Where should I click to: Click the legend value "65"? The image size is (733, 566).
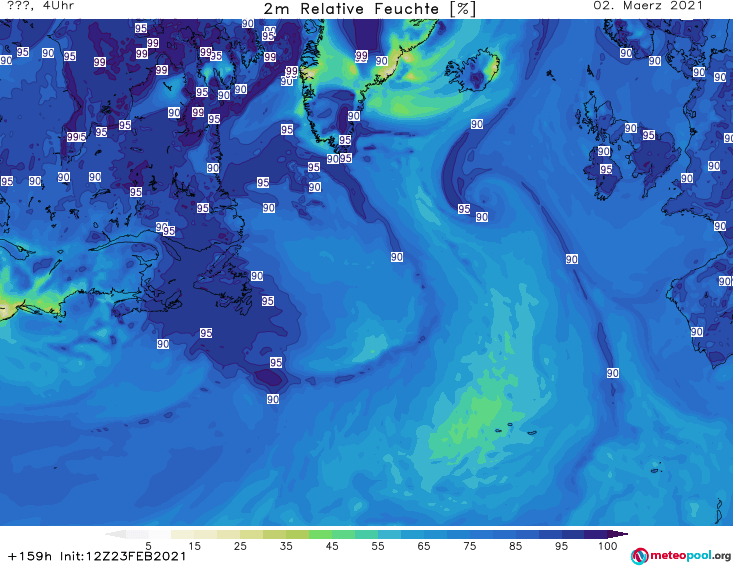pos(424,546)
